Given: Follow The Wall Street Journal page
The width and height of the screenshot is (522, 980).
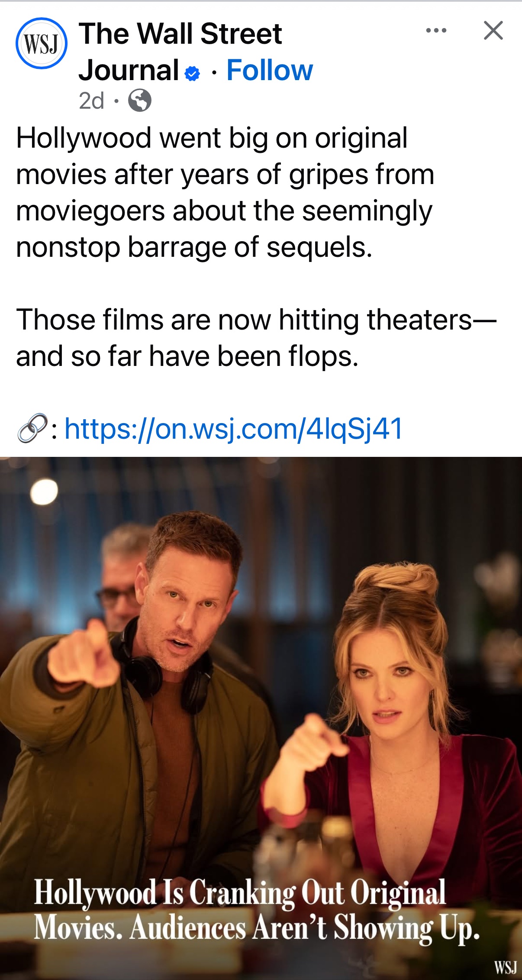Looking at the screenshot, I should [x=270, y=70].
